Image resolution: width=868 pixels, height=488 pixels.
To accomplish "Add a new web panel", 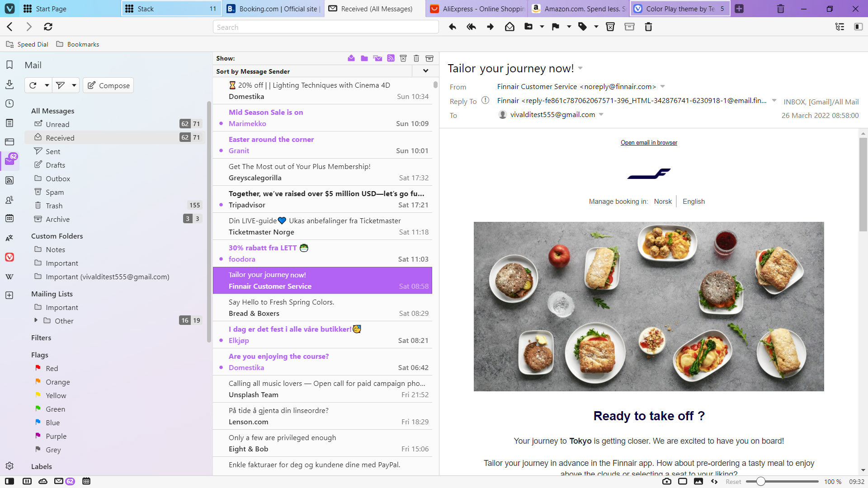I will click(x=9, y=295).
